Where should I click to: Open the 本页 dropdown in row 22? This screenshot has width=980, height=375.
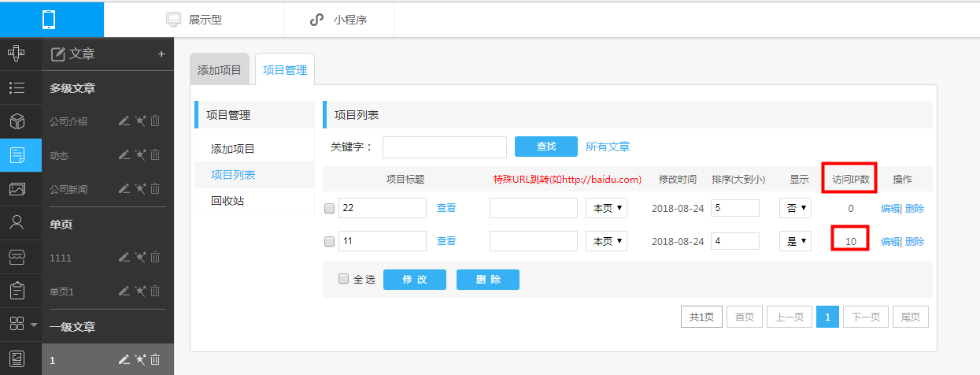coord(607,208)
